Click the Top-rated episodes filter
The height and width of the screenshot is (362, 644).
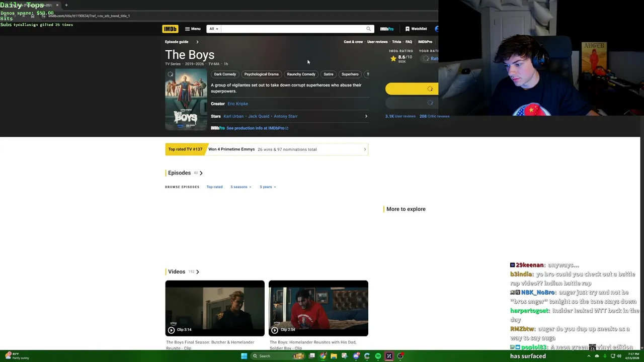214,187
